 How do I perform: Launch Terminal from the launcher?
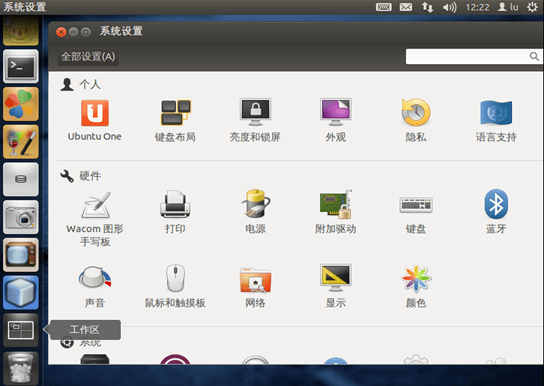click(21, 66)
